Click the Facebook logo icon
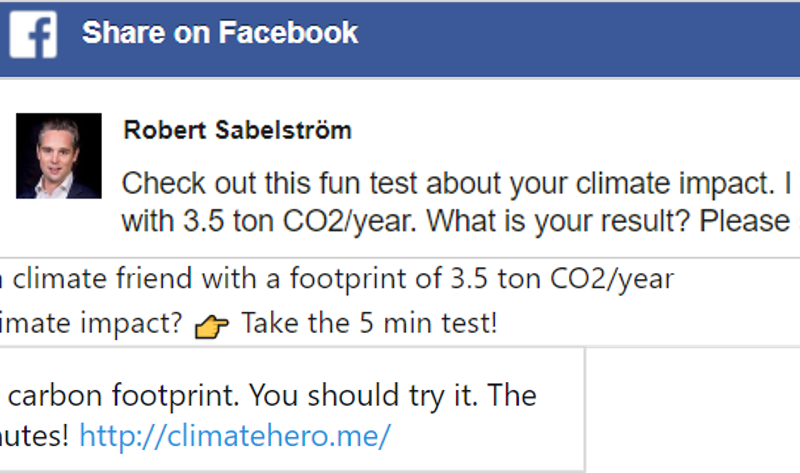The image size is (800, 473). [33, 33]
